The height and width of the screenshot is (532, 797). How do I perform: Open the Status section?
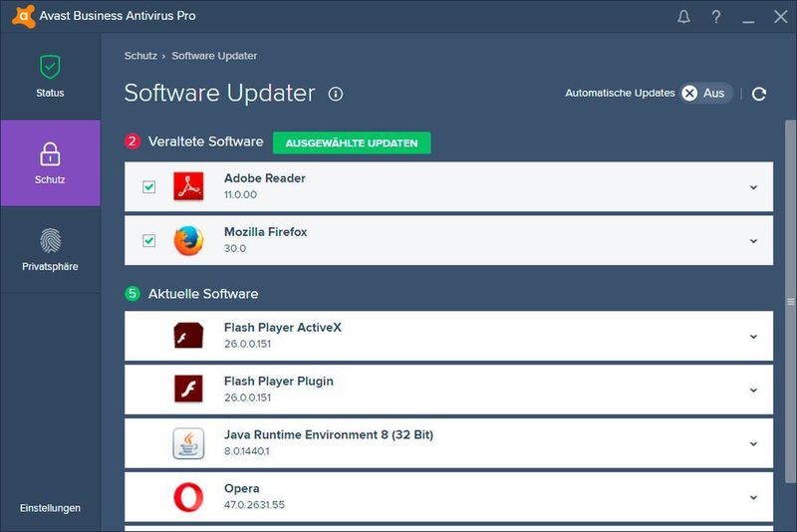click(50, 77)
